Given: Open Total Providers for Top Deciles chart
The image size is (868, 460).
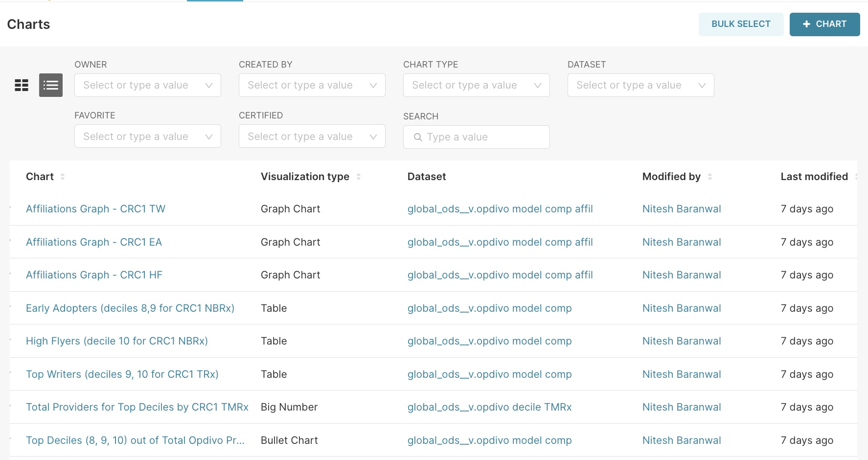Looking at the screenshot, I should pyautogui.click(x=137, y=407).
